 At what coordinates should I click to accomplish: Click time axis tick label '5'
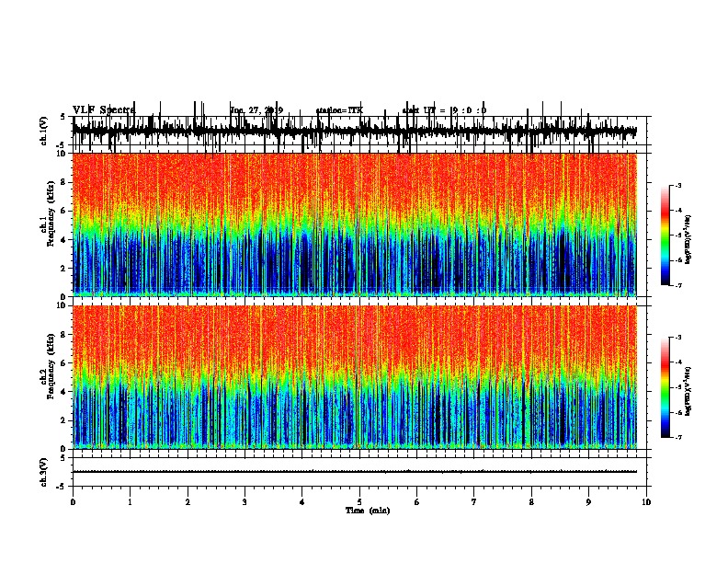359,502
